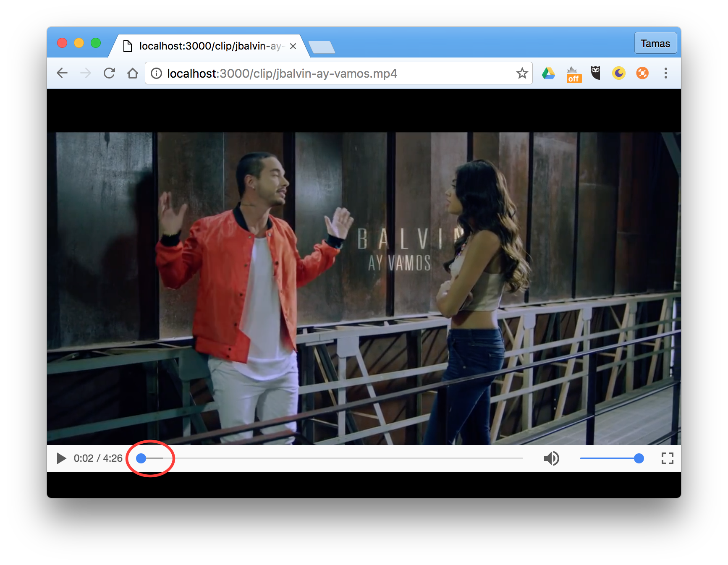Enter fullscreen mode with the fullscreen icon
The width and height of the screenshot is (728, 565).
tap(667, 458)
